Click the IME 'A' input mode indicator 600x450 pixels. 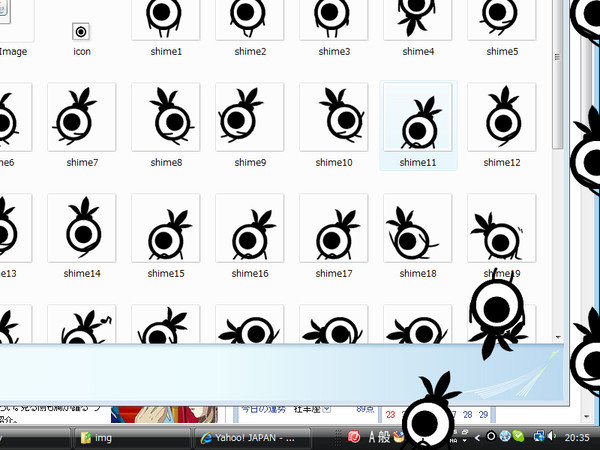[x=372, y=437]
